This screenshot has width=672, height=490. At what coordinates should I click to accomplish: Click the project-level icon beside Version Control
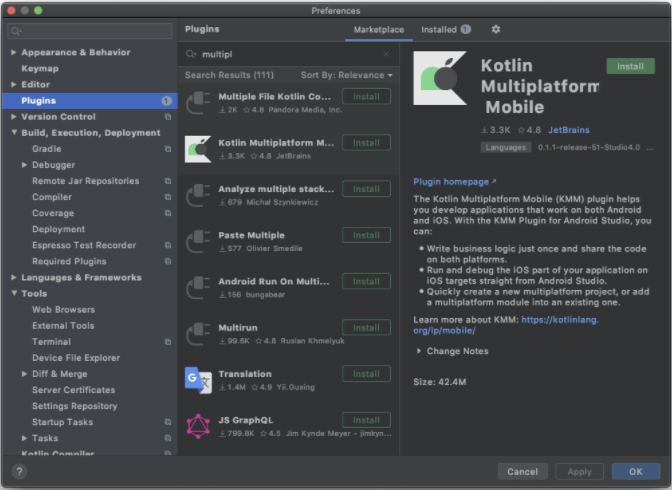168,117
